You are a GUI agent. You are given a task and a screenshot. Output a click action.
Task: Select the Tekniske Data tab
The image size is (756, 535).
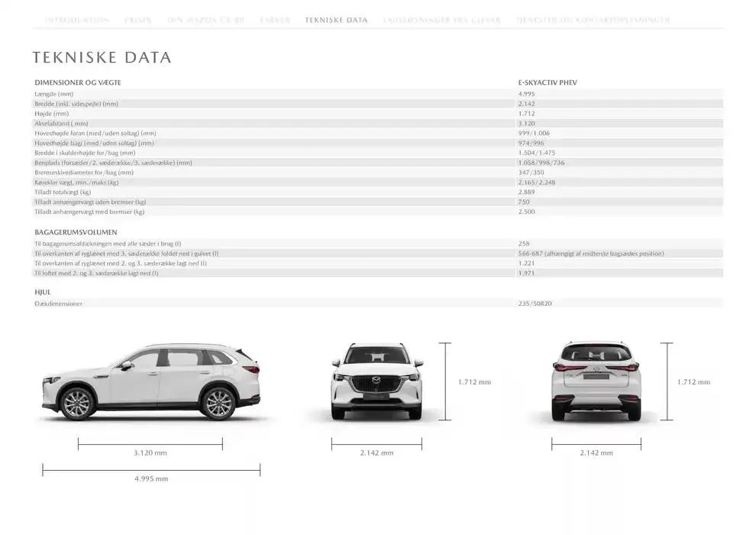pyautogui.click(x=336, y=20)
